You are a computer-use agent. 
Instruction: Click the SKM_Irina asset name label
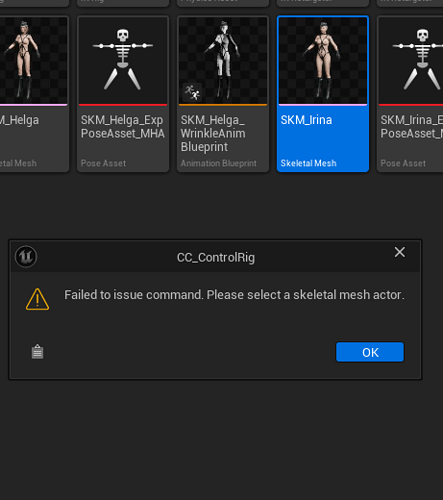click(306, 120)
